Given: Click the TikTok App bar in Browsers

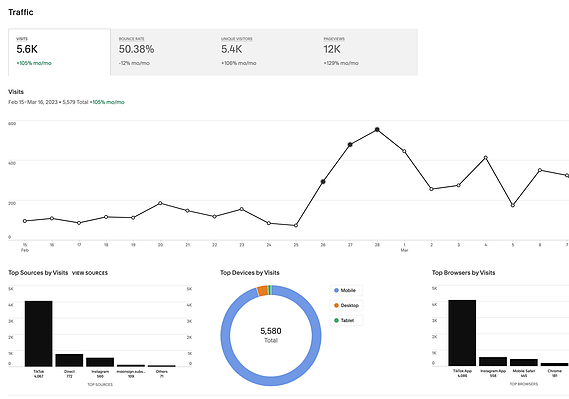Looking at the screenshot, I should 462,333.
